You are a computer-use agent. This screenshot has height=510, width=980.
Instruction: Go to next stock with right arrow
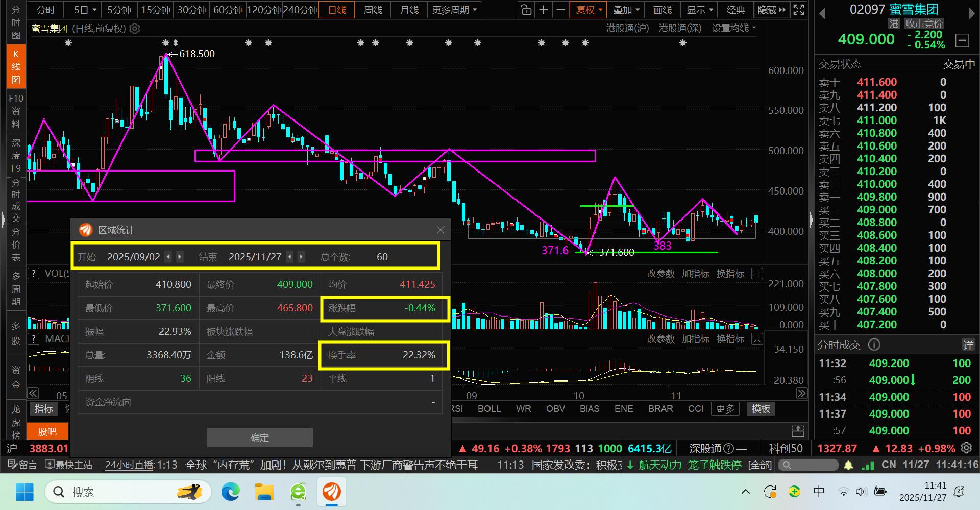[x=972, y=14]
